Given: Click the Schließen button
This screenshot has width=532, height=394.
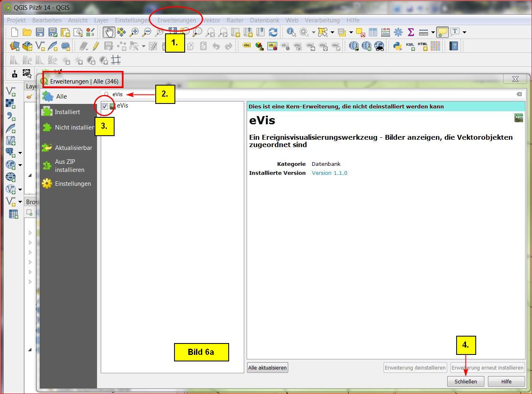Looking at the screenshot, I should tap(466, 381).
